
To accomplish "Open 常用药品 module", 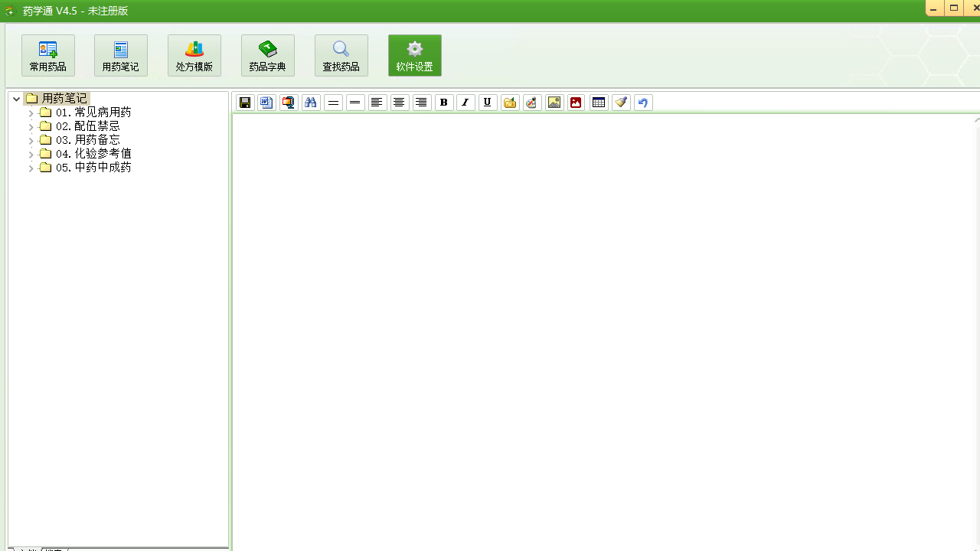I will [x=48, y=55].
